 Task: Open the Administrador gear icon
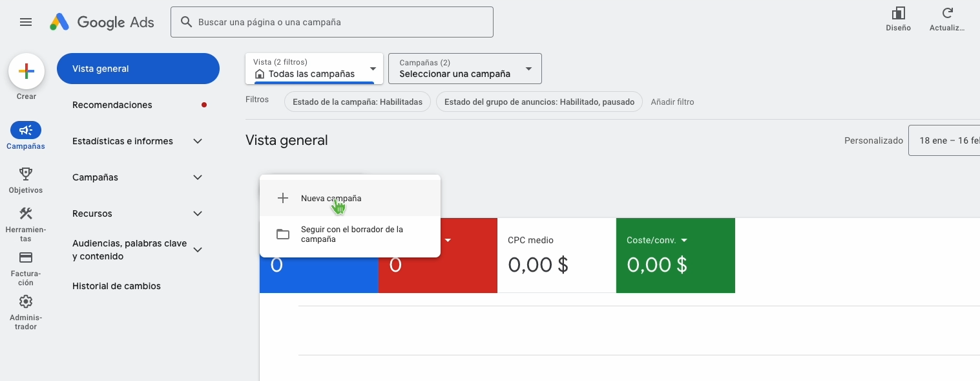coord(26,301)
